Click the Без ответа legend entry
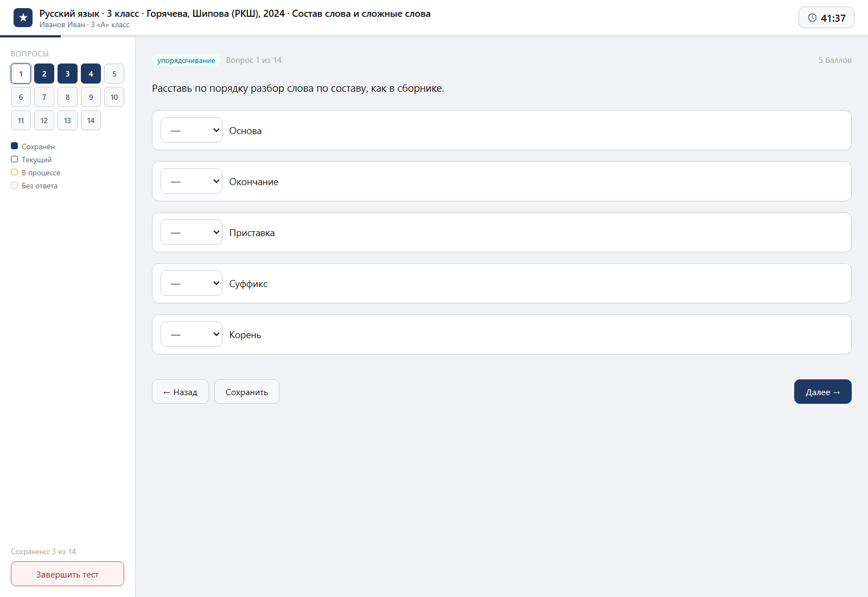868x597 pixels. 34,186
